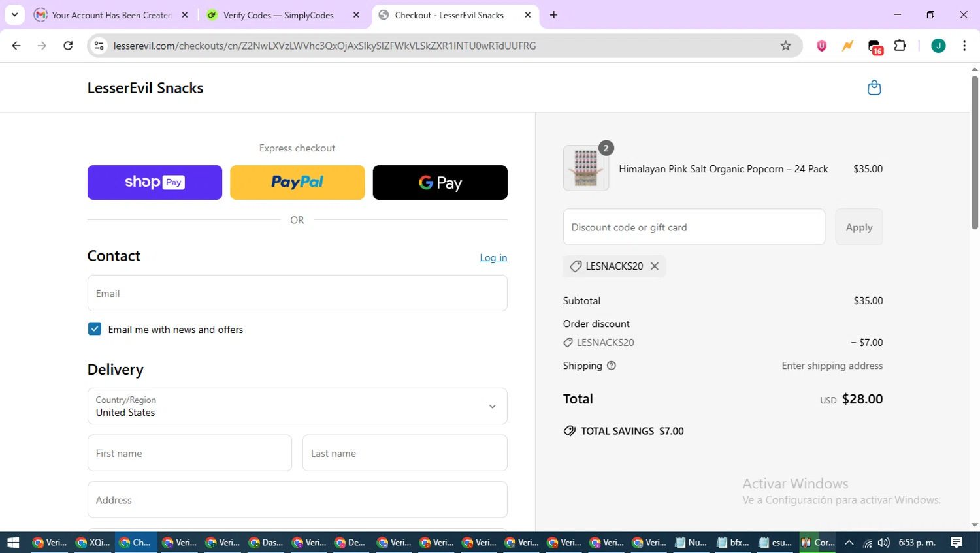Switch to the Das... Chrome taskbar window

tap(265, 543)
